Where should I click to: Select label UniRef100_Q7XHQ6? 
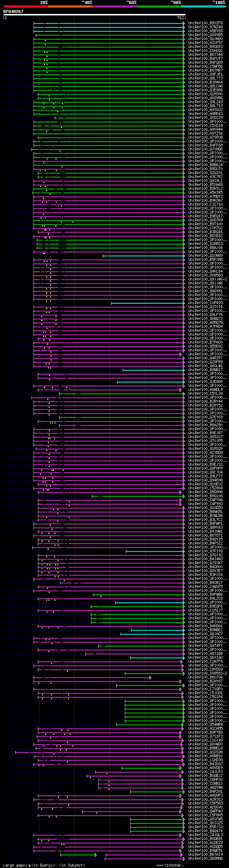coord(205,149)
